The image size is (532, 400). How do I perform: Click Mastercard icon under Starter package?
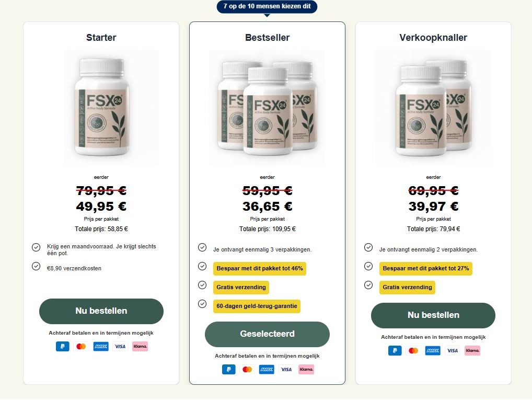(x=81, y=346)
